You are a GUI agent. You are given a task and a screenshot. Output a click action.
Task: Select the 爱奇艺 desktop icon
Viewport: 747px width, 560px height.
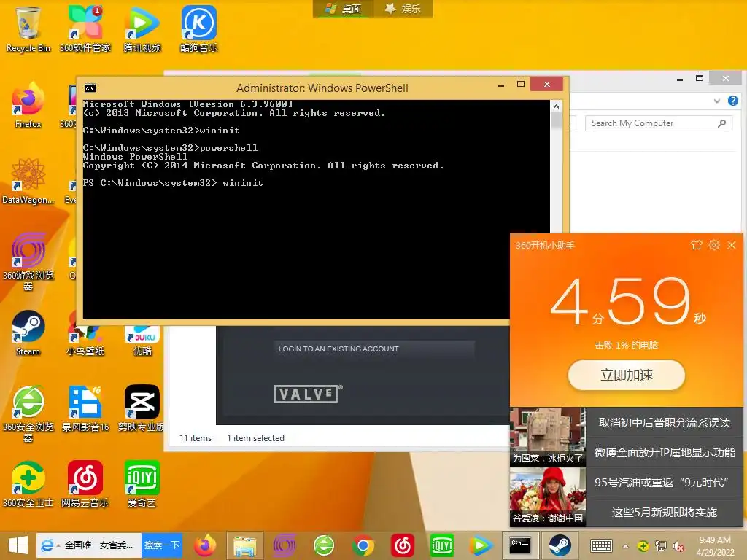142,484
